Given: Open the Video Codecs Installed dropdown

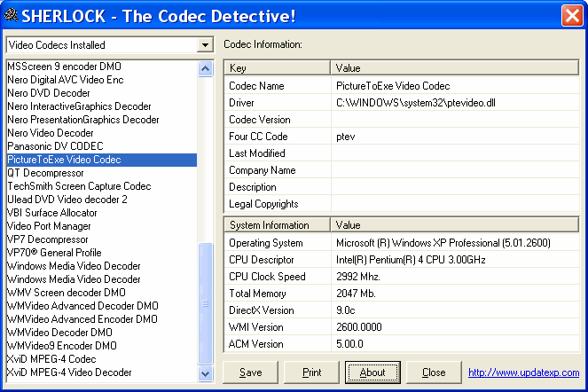Looking at the screenshot, I should pos(206,45).
